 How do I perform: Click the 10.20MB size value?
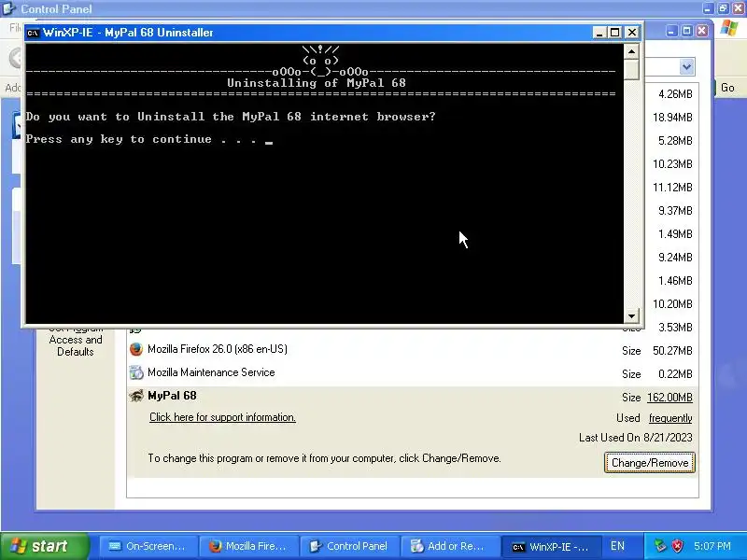click(672, 304)
